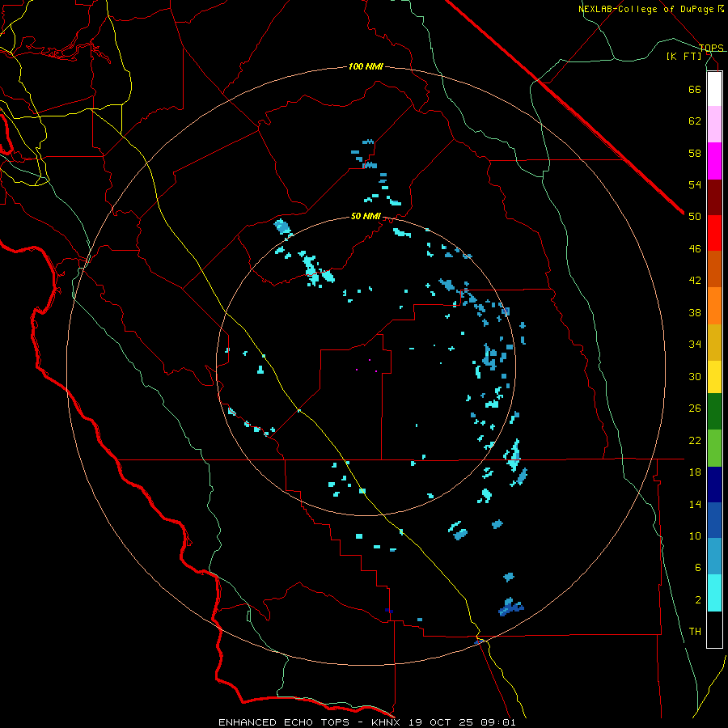Select the 'TH' threshold label

[x=695, y=632]
